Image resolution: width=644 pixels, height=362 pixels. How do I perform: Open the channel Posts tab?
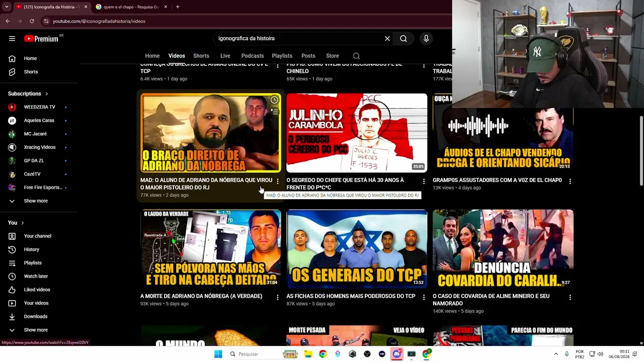pos(308,56)
